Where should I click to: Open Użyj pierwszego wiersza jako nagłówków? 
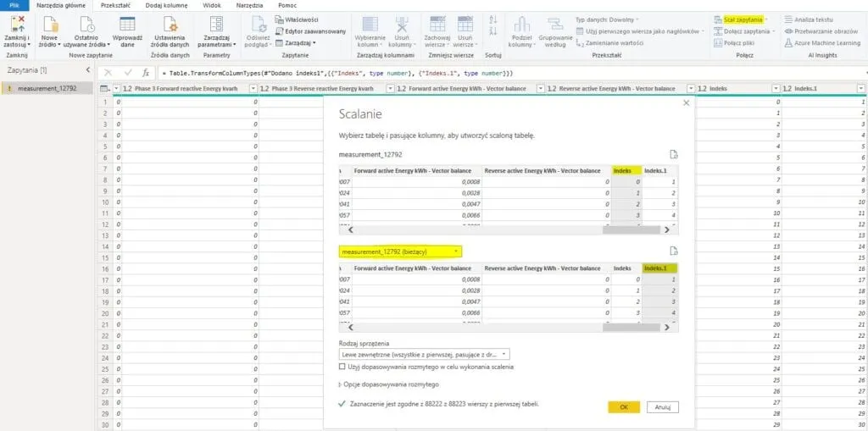[641, 31]
